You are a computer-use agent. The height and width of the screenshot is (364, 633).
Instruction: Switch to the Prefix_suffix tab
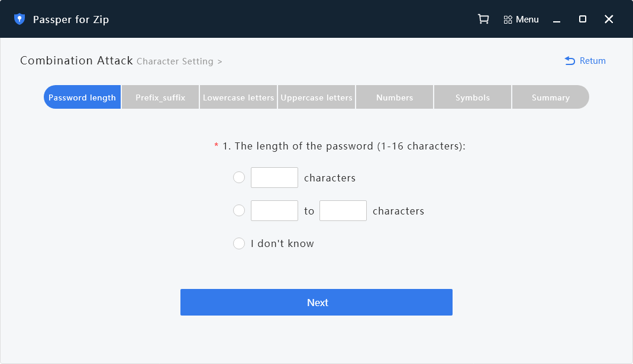coord(160,97)
